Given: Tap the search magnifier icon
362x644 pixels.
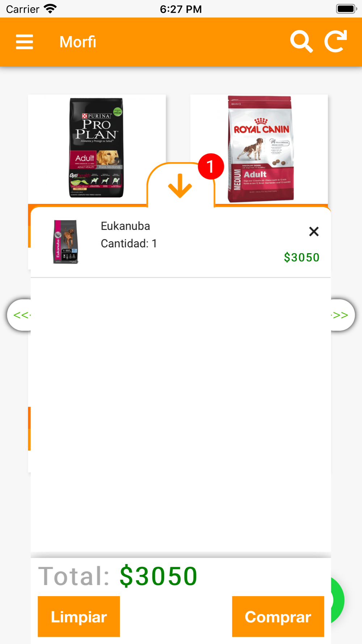Looking at the screenshot, I should tap(301, 42).
